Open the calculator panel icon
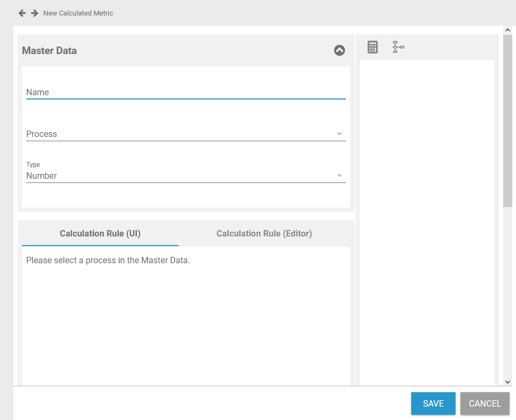The height and width of the screenshot is (420, 516). point(373,47)
